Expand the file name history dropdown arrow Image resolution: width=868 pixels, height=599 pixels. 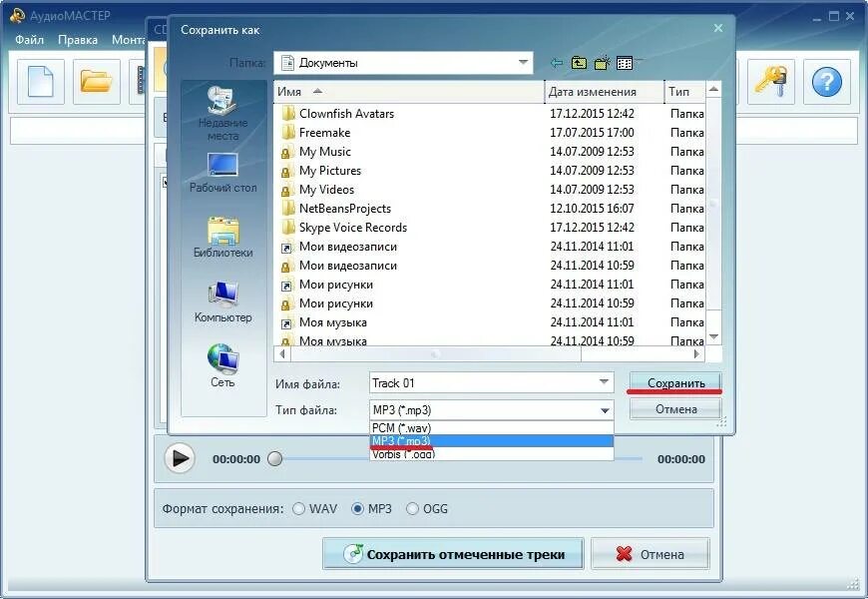(604, 382)
